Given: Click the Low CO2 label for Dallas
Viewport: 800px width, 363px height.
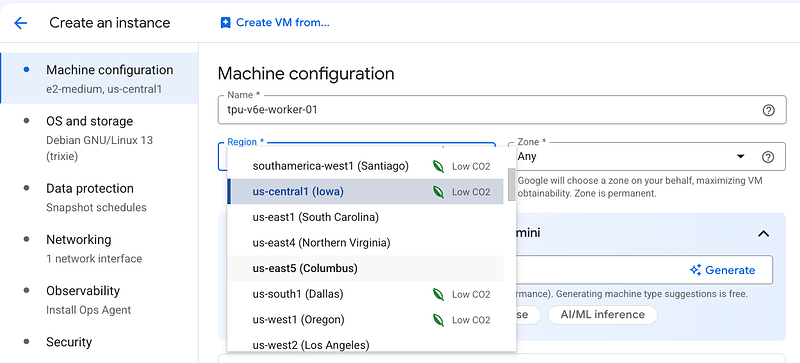Looking at the screenshot, I should 471,295.
